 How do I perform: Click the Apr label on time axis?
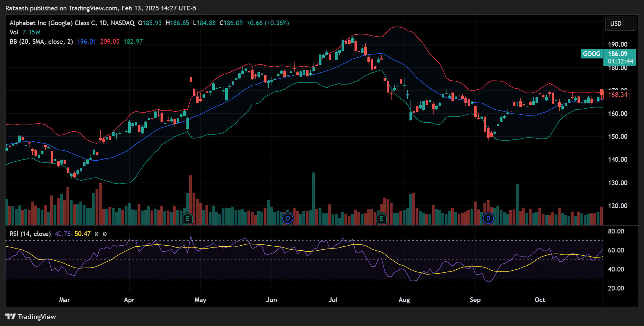[129, 300]
